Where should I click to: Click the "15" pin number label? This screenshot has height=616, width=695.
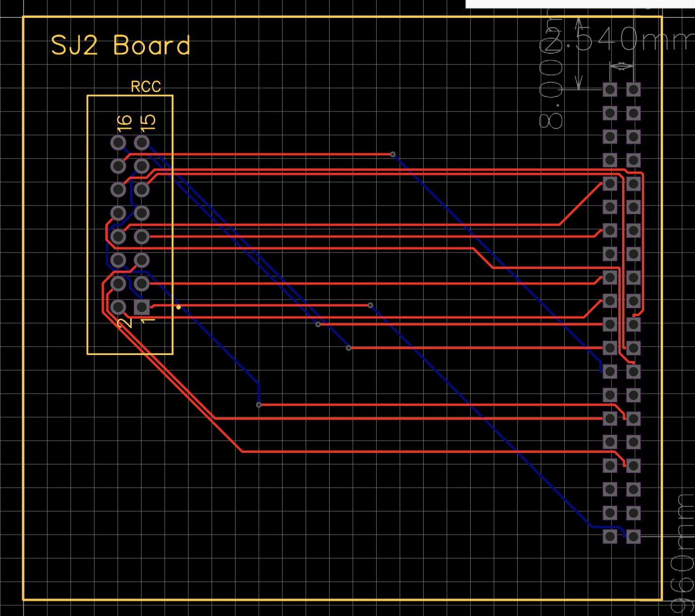point(148,122)
